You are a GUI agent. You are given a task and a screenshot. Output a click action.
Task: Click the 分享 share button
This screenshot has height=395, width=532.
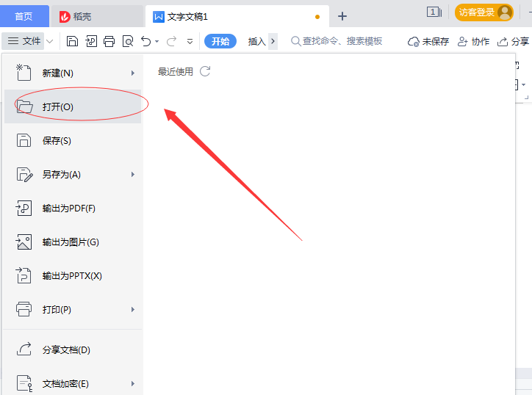(513, 42)
